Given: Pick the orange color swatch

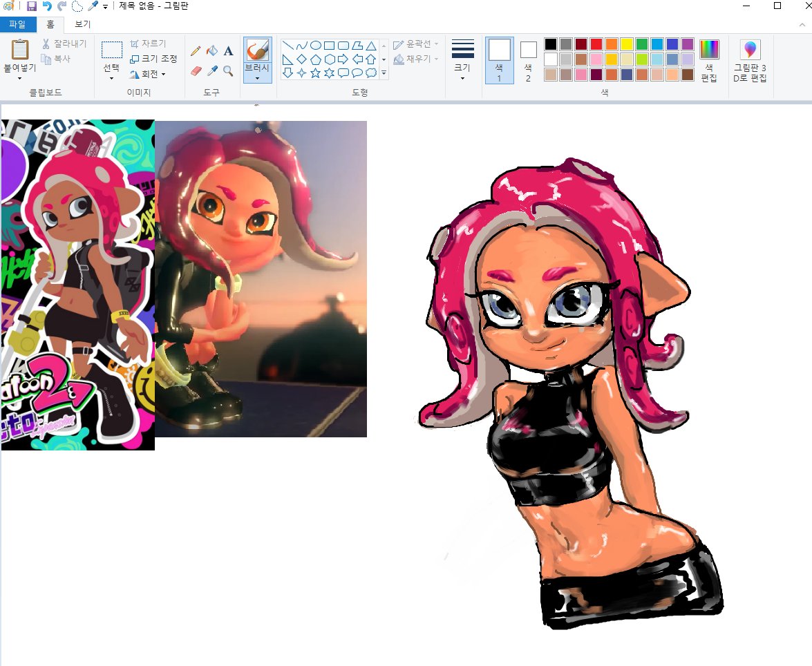Looking at the screenshot, I should tap(612, 44).
